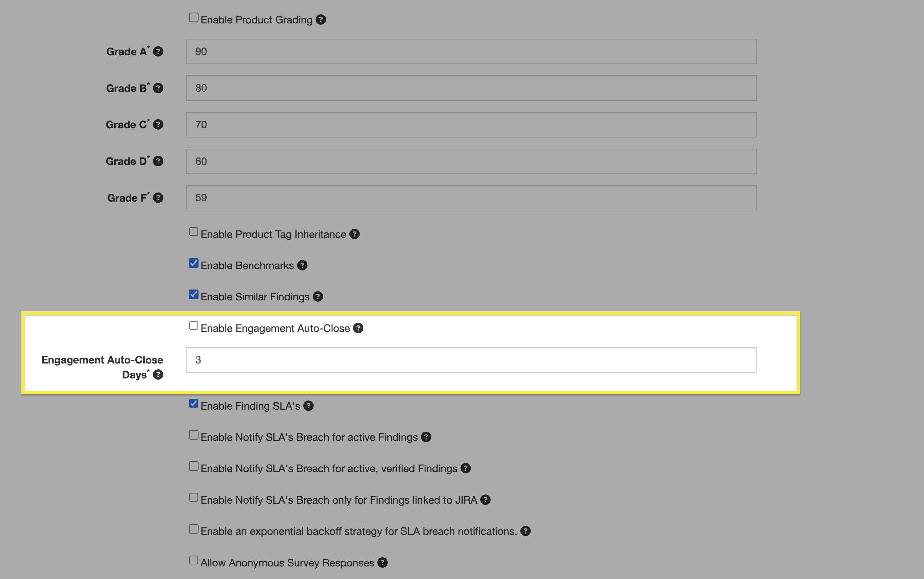The height and width of the screenshot is (579, 924).
Task: Uncheck Enable Similar Findings
Action: 194,295
